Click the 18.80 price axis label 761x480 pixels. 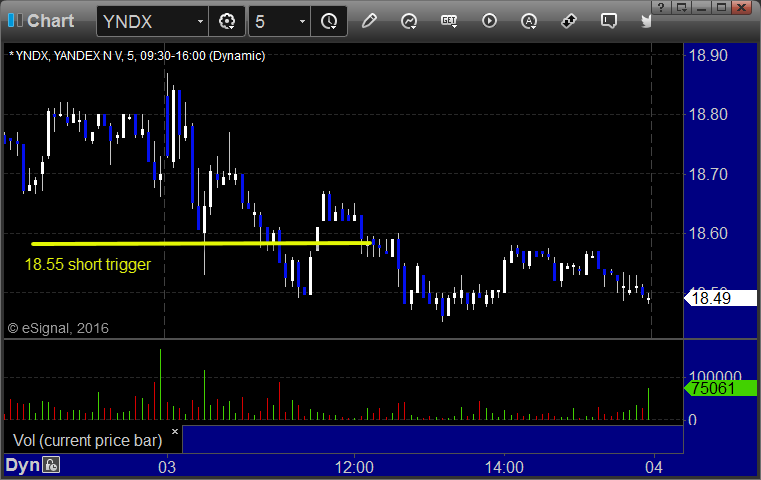point(708,115)
